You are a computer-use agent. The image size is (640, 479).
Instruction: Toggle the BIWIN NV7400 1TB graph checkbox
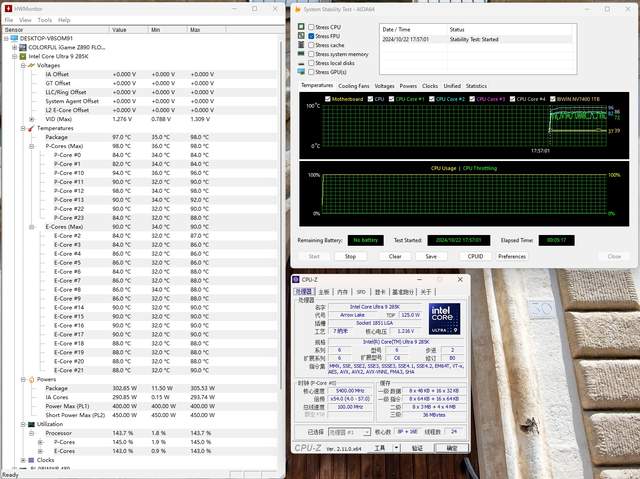(x=553, y=99)
